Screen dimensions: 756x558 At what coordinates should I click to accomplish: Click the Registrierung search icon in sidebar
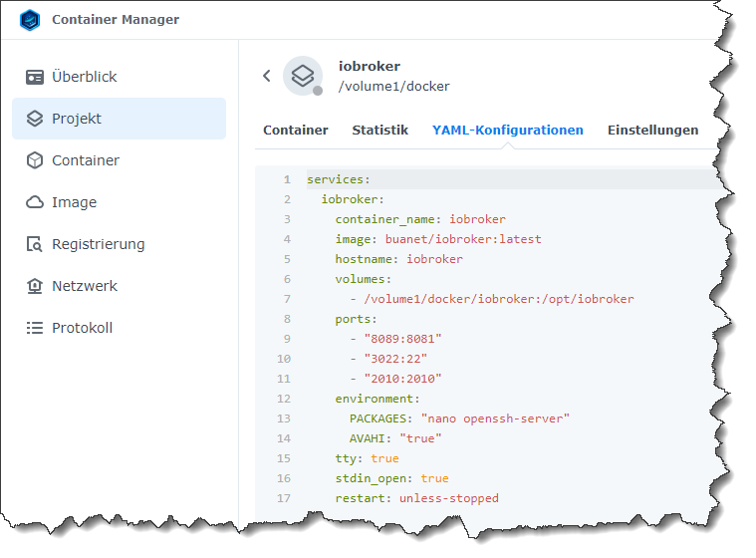pyautogui.click(x=35, y=244)
